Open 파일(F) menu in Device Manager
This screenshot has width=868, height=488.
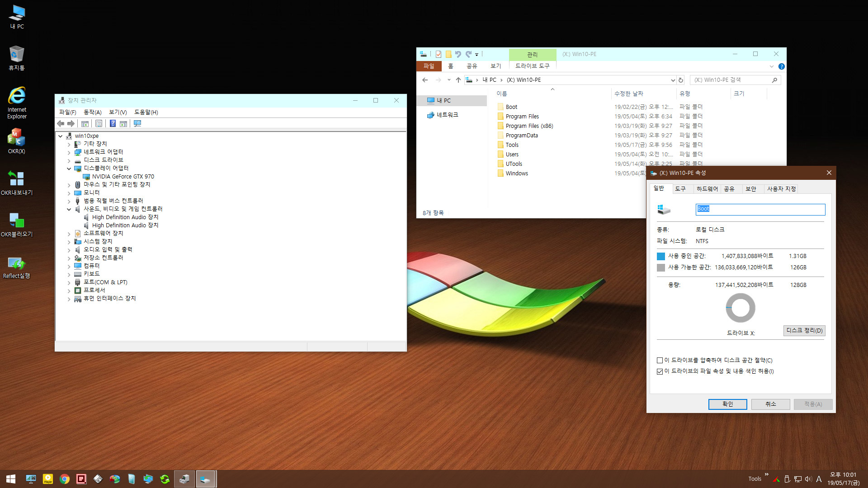coord(67,112)
